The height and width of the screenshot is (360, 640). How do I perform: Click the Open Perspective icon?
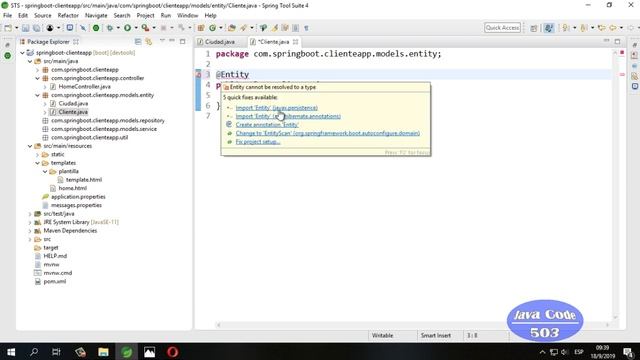[534, 28]
